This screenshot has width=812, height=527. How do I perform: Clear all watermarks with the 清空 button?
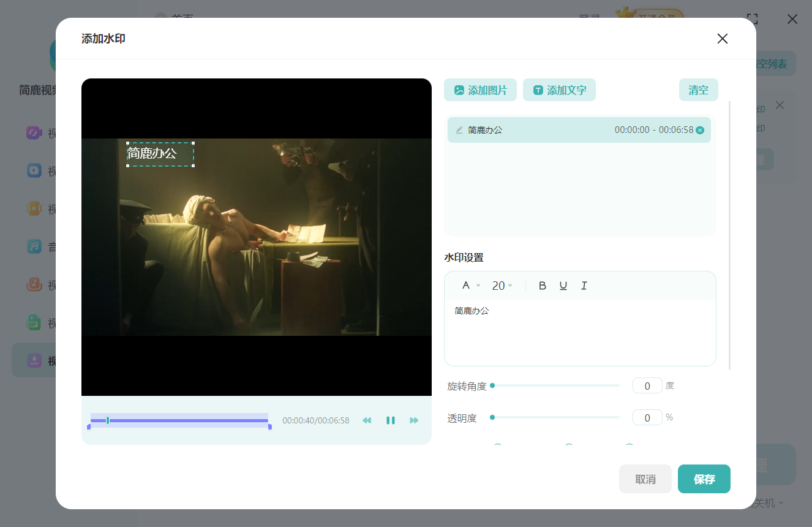click(x=698, y=90)
